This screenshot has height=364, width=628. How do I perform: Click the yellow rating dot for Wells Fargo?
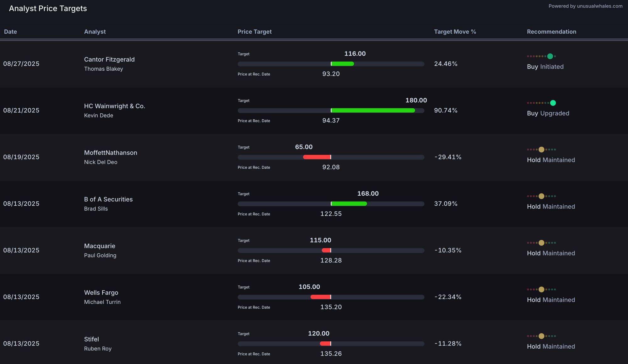[x=541, y=290]
